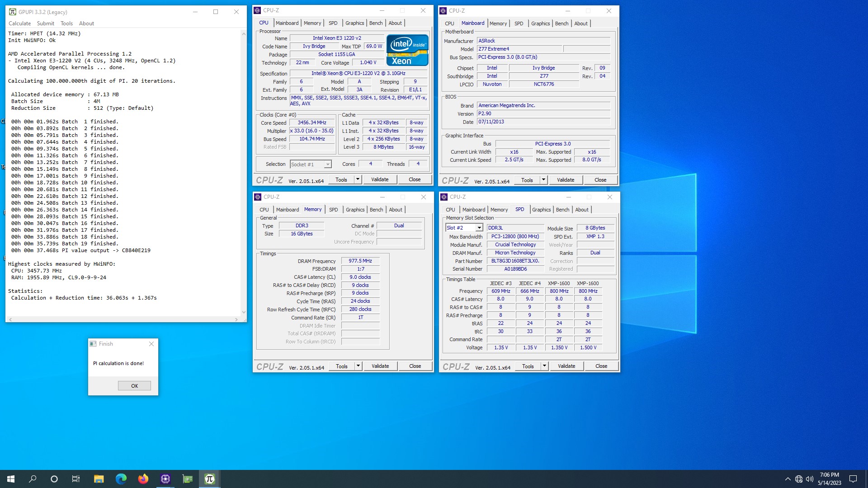Click Calculation + Reduction time line
The image size is (868, 488).
point(84,298)
